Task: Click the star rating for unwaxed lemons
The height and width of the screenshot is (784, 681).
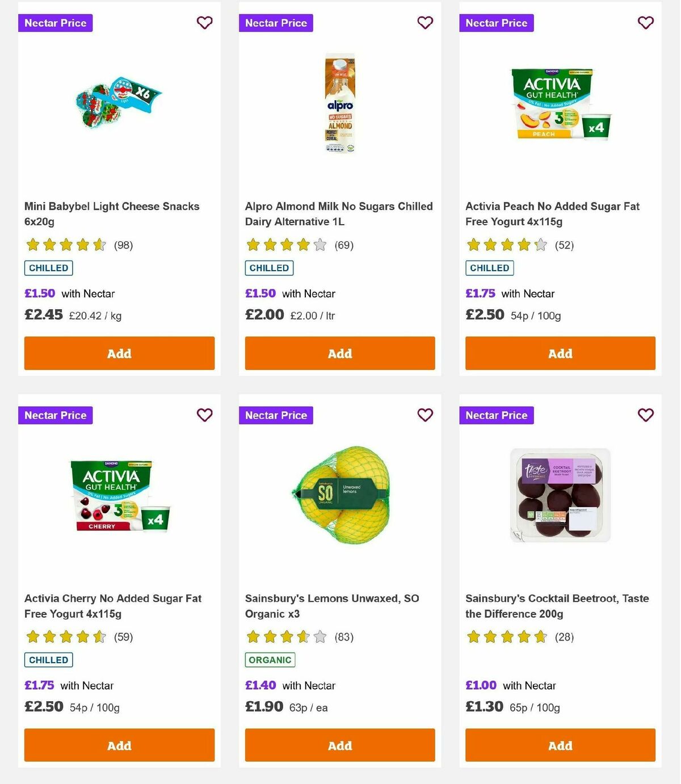Action: pos(286,637)
